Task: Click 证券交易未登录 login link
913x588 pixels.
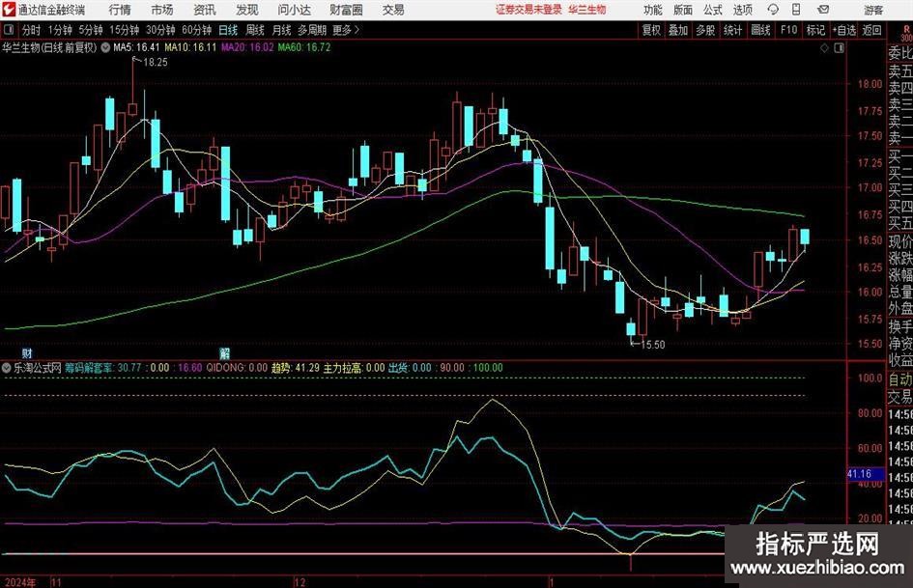Action: 528,10
